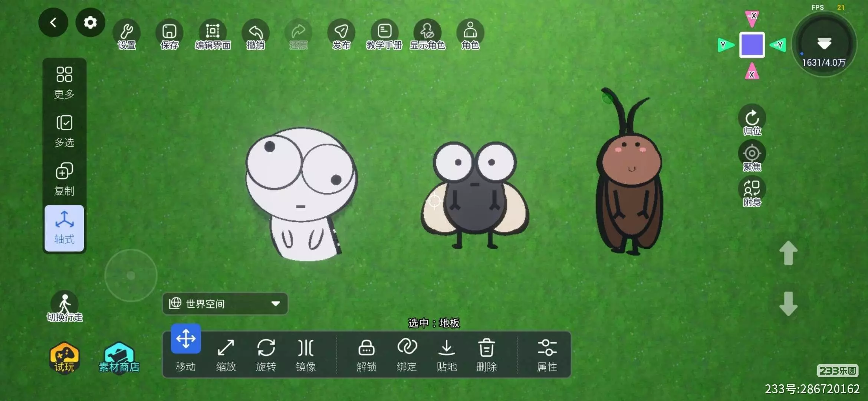Tap the virtual movement joystick
The height and width of the screenshot is (401, 868).
pyautogui.click(x=131, y=276)
